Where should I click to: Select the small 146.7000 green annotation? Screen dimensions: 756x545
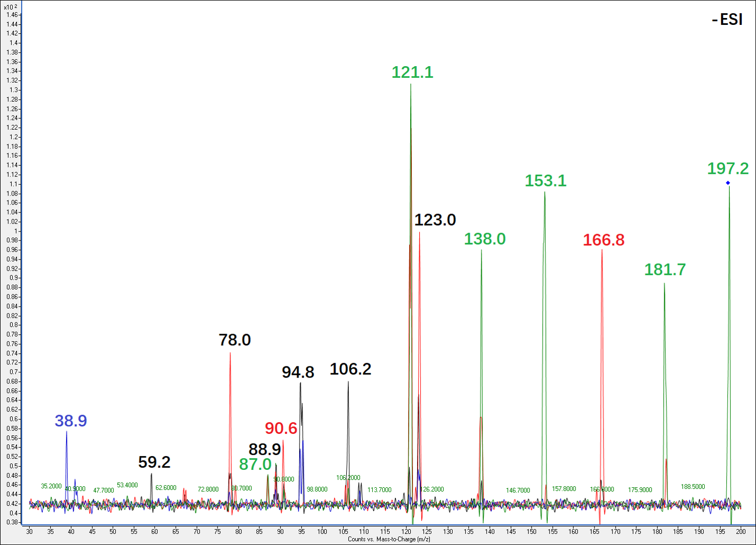pyautogui.click(x=518, y=490)
